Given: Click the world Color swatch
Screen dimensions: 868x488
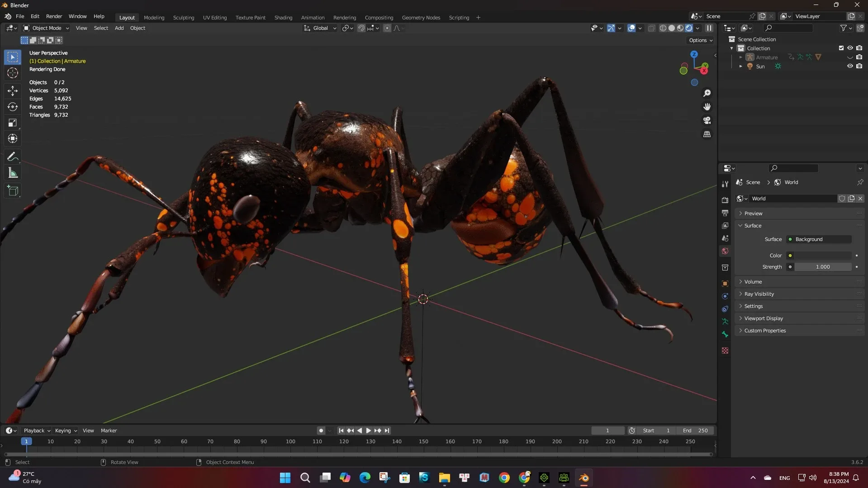Looking at the screenshot, I should click(823, 256).
